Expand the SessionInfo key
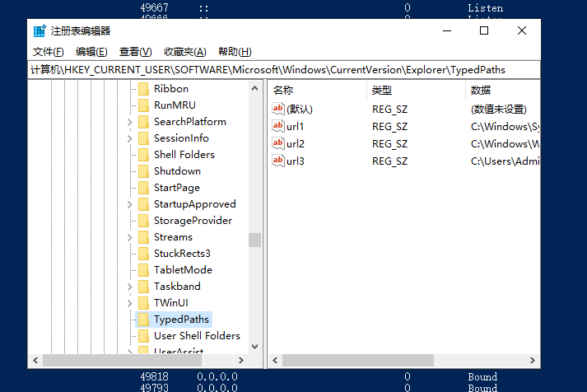This screenshot has width=587, height=392. point(129,138)
